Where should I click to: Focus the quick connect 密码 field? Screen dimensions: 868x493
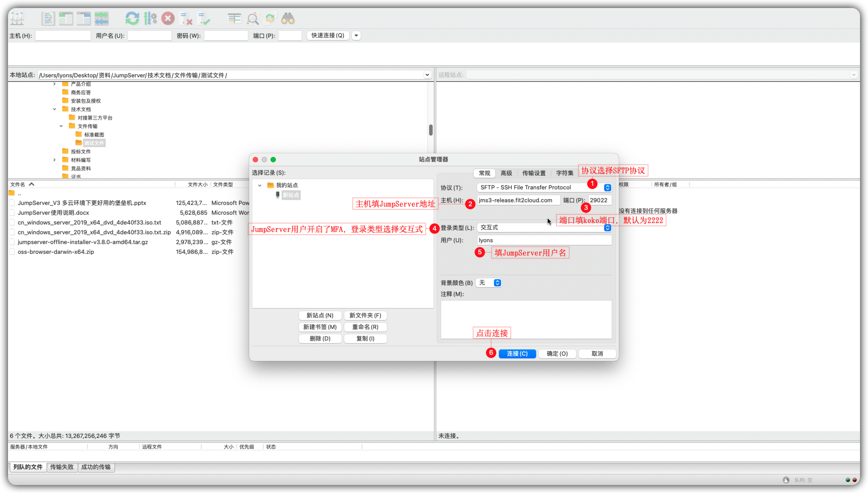[226, 36]
